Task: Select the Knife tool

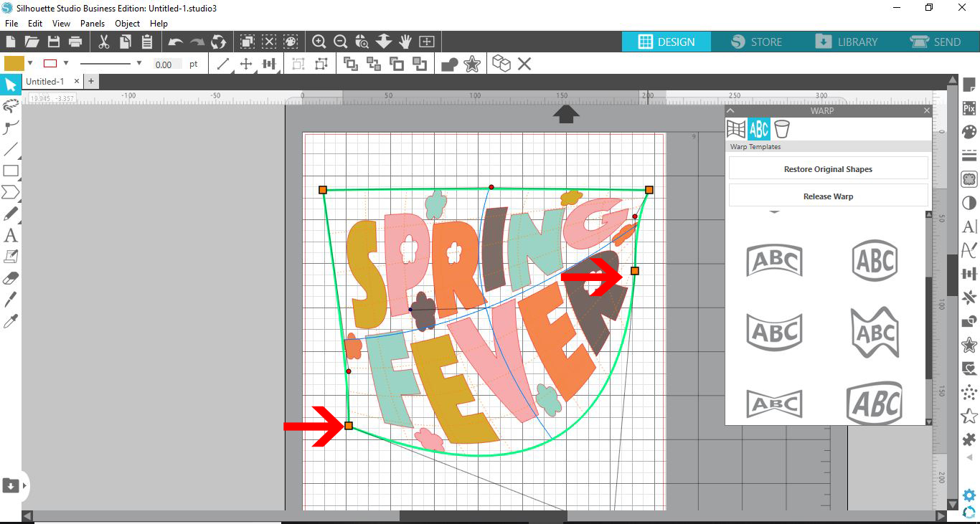Action: tap(11, 299)
